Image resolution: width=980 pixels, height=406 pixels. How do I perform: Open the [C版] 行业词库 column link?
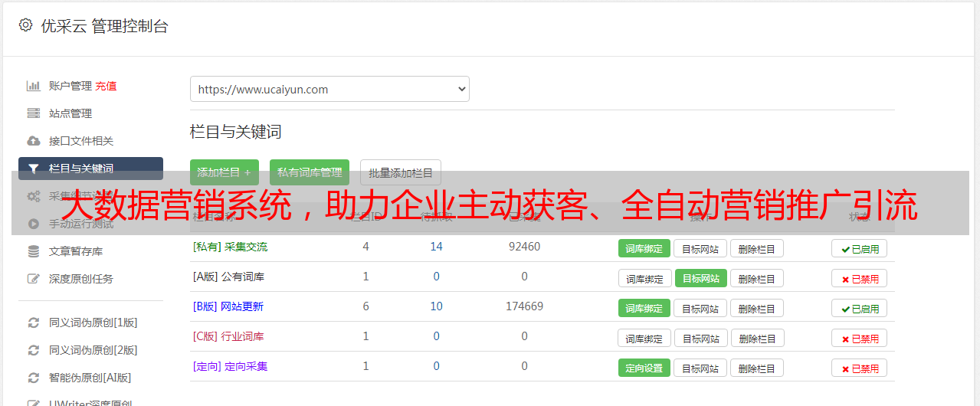tap(228, 336)
